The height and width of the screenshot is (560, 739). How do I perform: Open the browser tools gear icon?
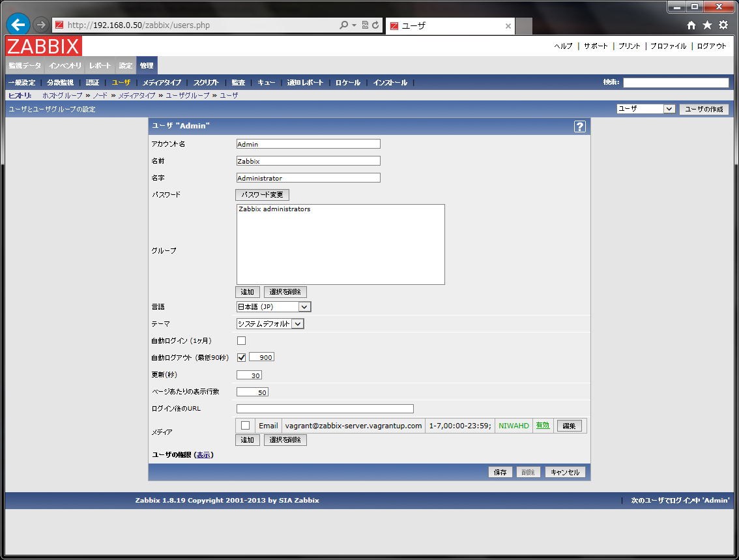click(723, 25)
